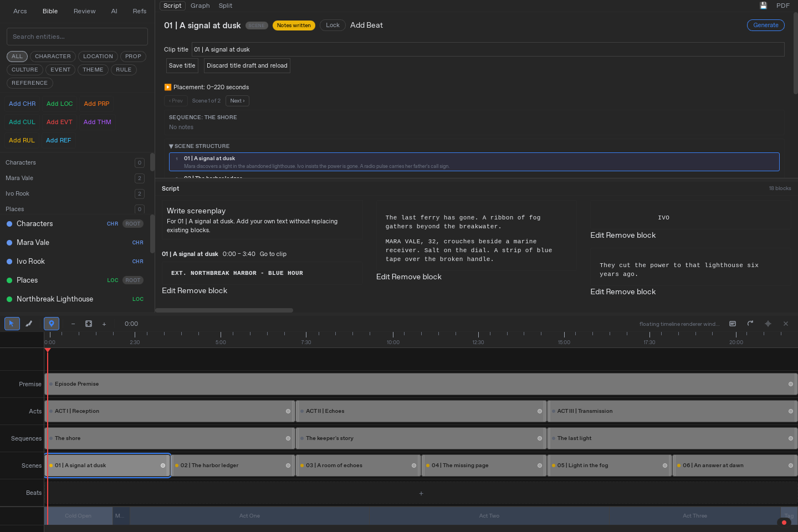798x532 pixels.
Task: Click the orange Placement play icon
Action: pyautogui.click(x=168, y=87)
